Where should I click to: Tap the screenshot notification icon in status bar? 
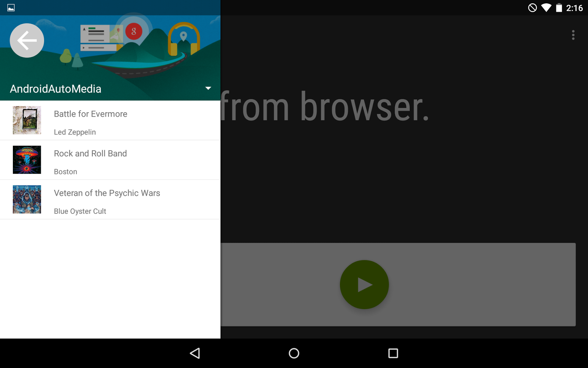point(11,7)
